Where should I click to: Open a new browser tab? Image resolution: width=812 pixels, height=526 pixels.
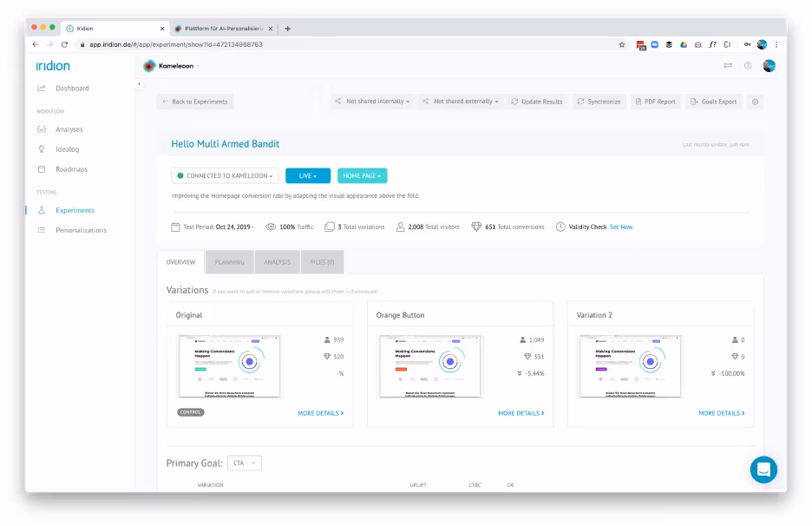click(287, 29)
